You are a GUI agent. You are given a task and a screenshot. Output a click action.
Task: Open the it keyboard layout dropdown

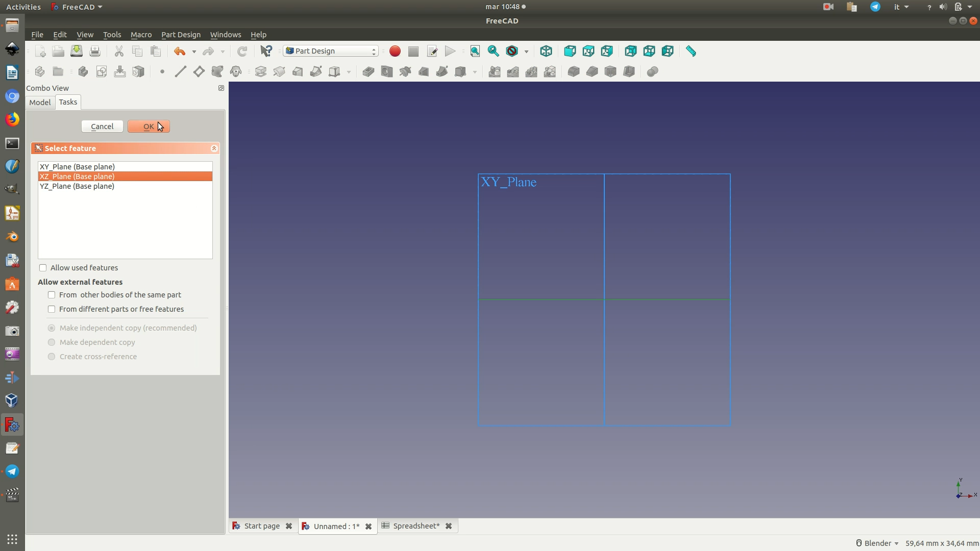(x=901, y=7)
